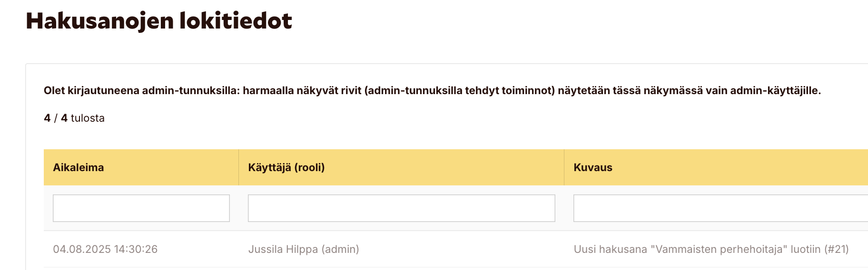Screen dimensions: 868x270
Task: Click "lokitiedot" in the page heading
Action: (x=236, y=21)
